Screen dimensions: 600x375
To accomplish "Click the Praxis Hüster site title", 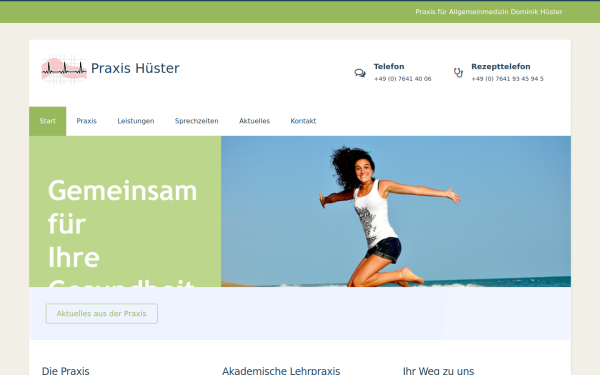I will [135, 68].
